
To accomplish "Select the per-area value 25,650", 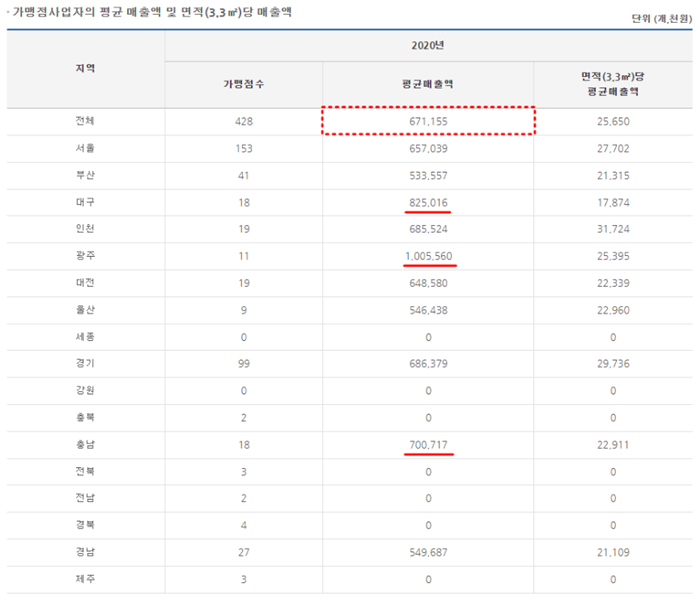I will pyautogui.click(x=613, y=121).
